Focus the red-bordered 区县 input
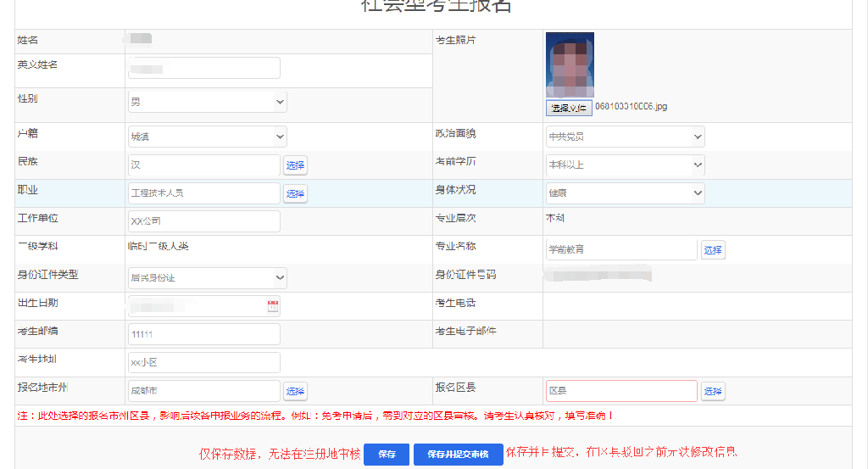 (x=621, y=390)
